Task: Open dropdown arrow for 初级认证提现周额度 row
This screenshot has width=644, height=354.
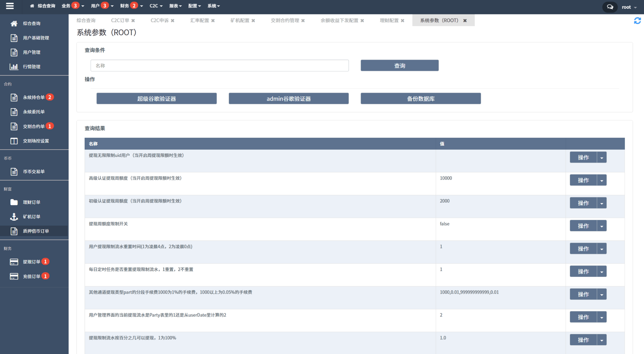Action: 602,203
